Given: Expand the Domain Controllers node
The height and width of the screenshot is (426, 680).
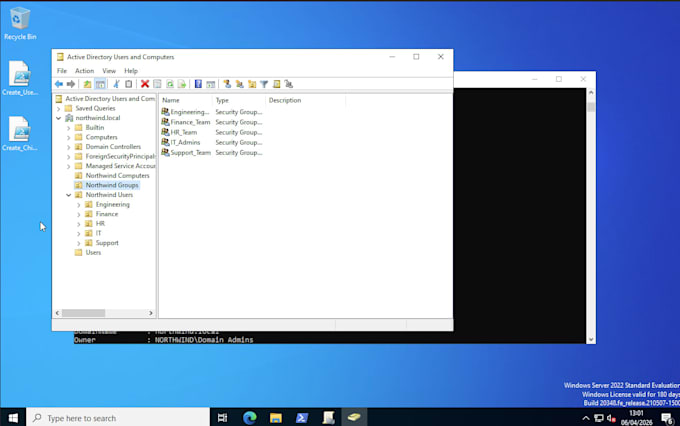Looking at the screenshot, I should (x=69, y=147).
